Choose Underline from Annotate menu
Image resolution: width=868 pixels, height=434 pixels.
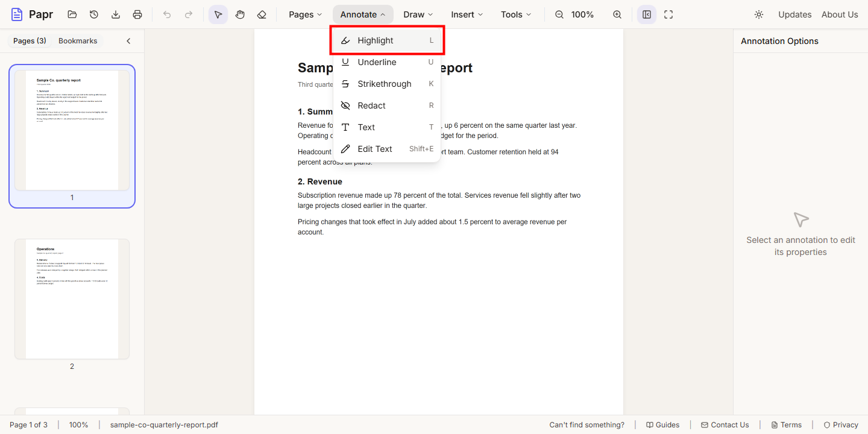387,62
